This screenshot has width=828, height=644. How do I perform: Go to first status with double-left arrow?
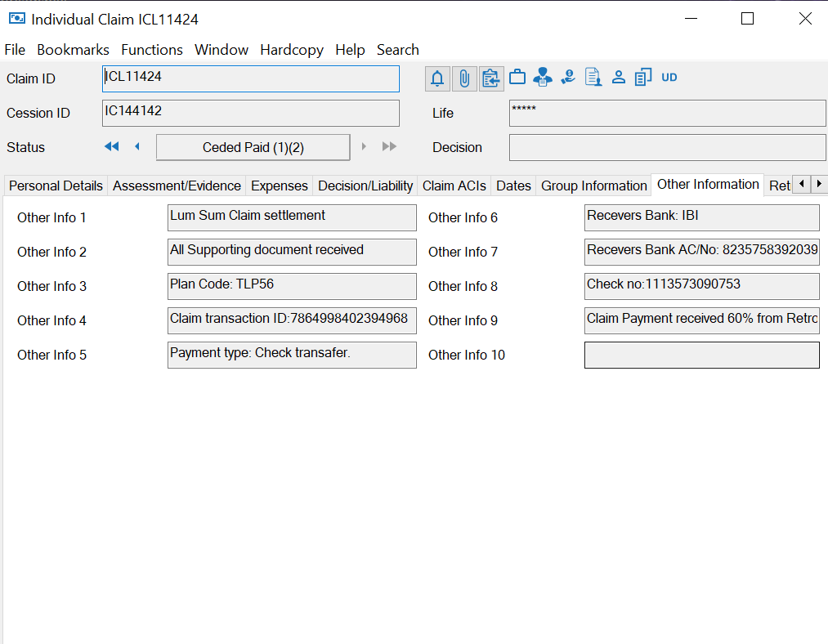[112, 146]
